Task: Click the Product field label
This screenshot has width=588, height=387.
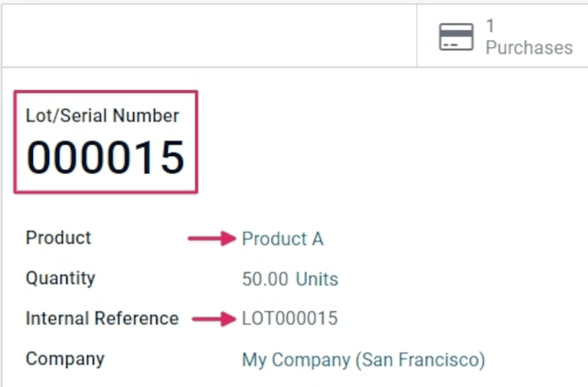Action: 58,238
